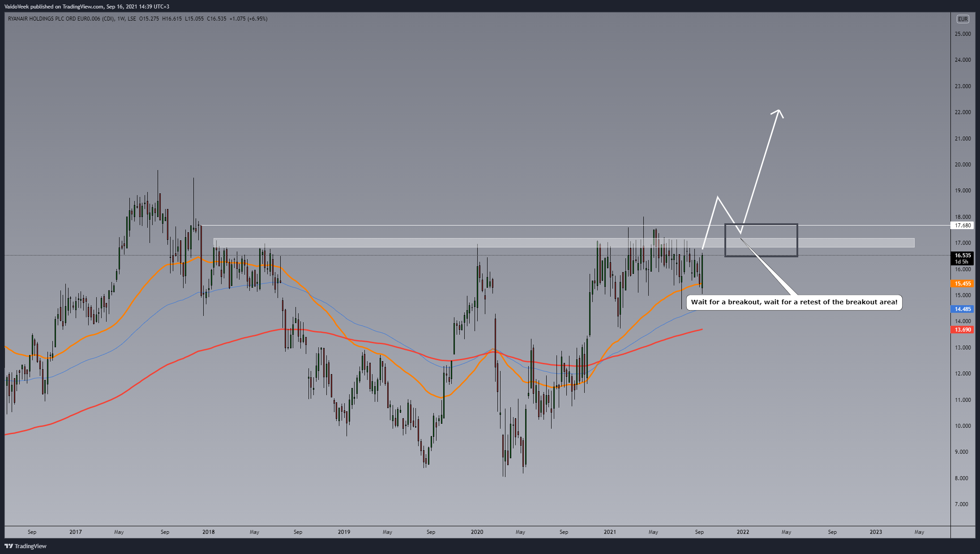Click the 20.000 price axis label

(963, 165)
